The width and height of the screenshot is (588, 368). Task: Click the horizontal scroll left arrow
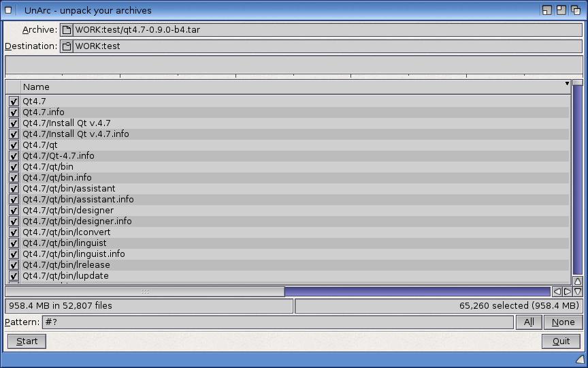click(557, 292)
